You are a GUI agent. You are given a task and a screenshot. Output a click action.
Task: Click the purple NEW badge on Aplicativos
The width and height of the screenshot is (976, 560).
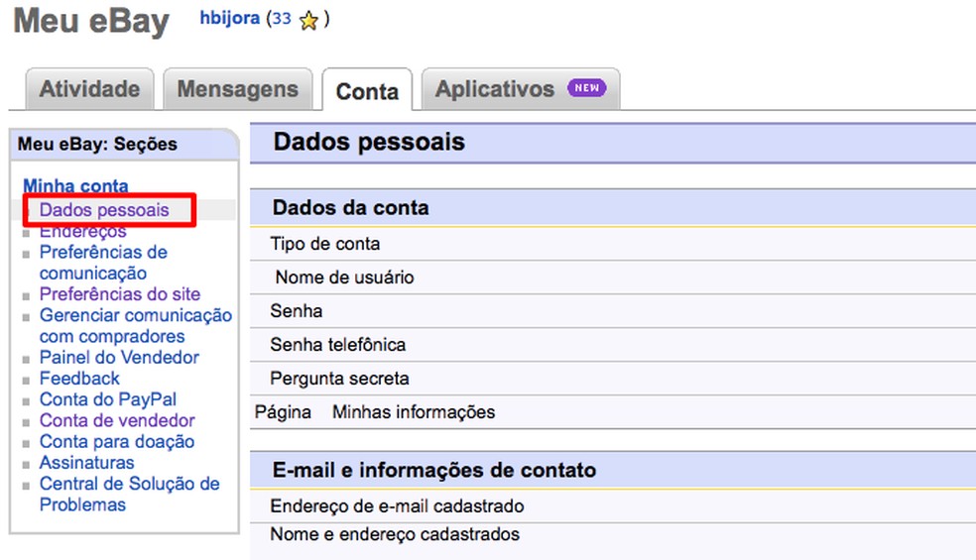(x=586, y=88)
